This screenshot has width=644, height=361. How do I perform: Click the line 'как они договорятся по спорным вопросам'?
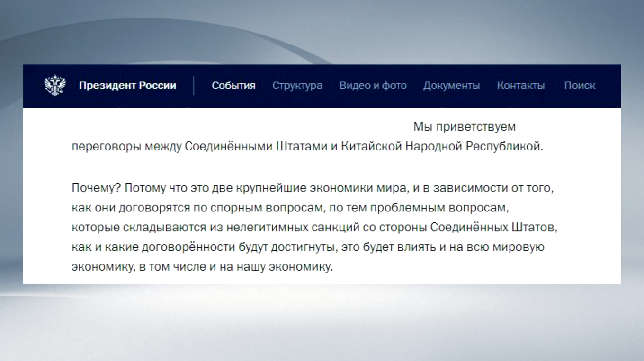[290, 208]
